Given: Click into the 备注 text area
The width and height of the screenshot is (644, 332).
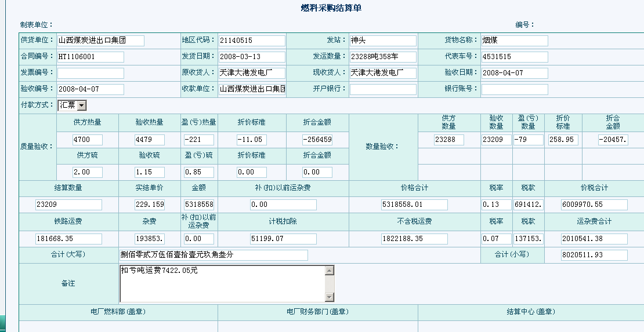Looking at the screenshot, I should [x=222, y=283].
